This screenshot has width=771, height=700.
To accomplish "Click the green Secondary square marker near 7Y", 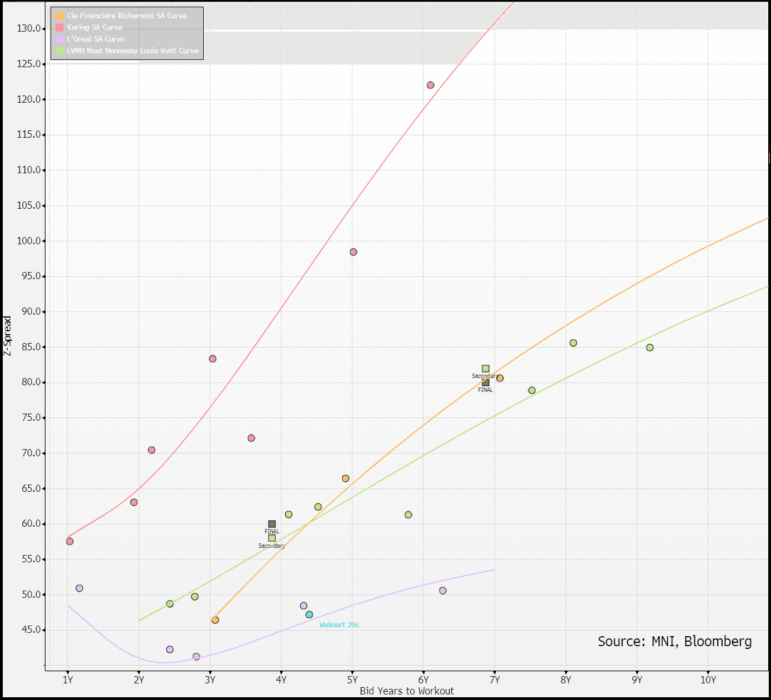I will (x=486, y=369).
